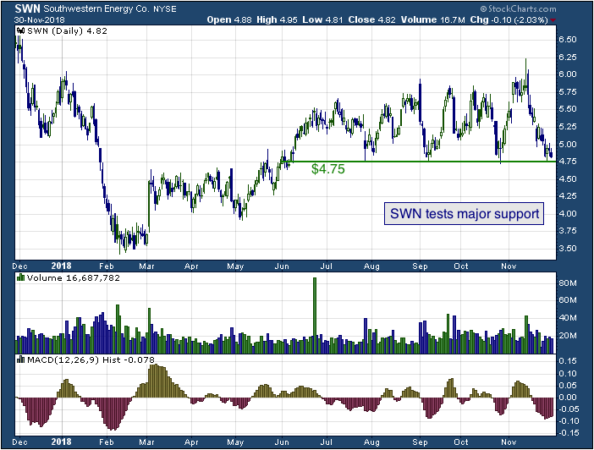Click the SWN tests major support annotation box
This screenshot has width=594, height=450.
[464, 214]
